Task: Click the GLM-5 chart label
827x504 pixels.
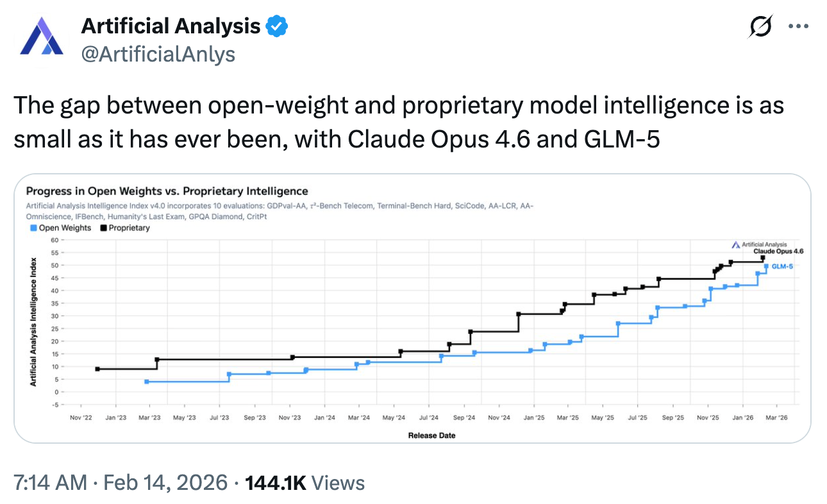Action: tap(782, 266)
